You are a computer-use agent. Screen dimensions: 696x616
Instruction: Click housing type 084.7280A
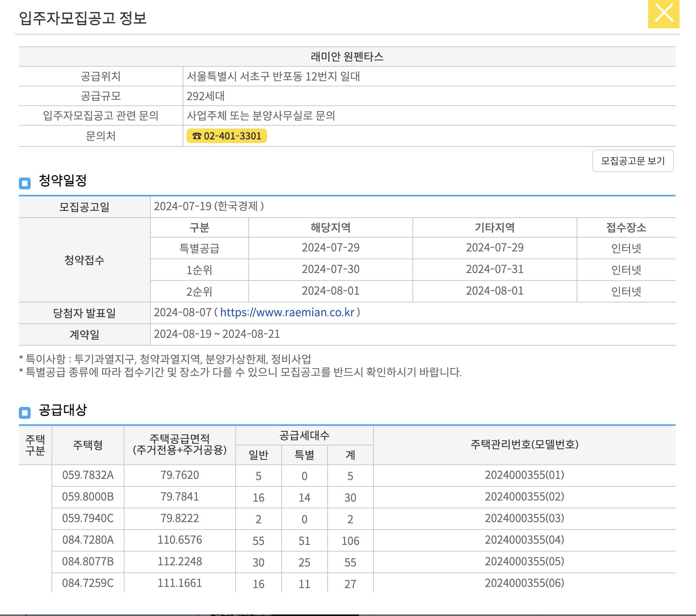tap(88, 540)
